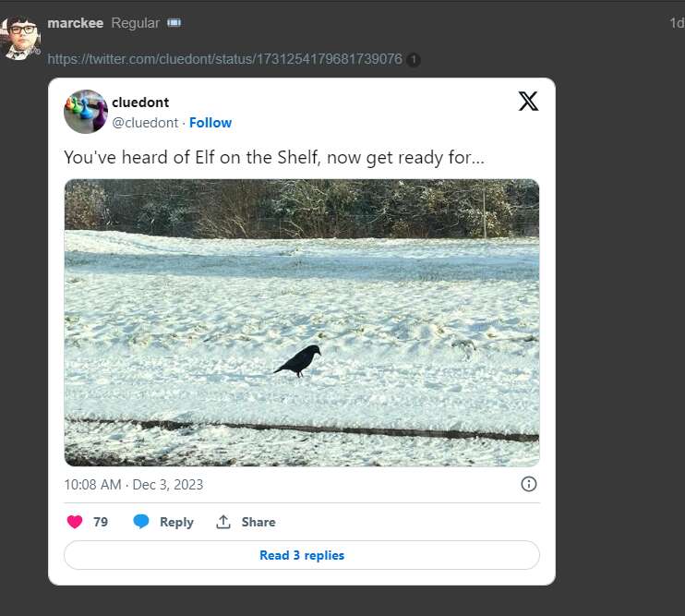
Task: Open the marckee username link
Action: [75, 22]
